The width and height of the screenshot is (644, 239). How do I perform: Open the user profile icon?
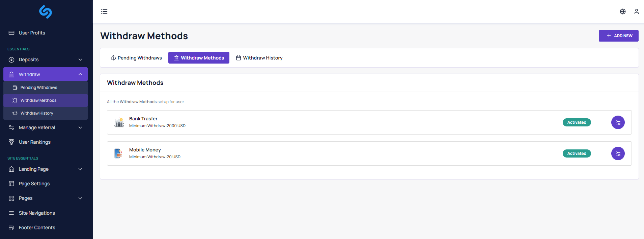point(637,11)
